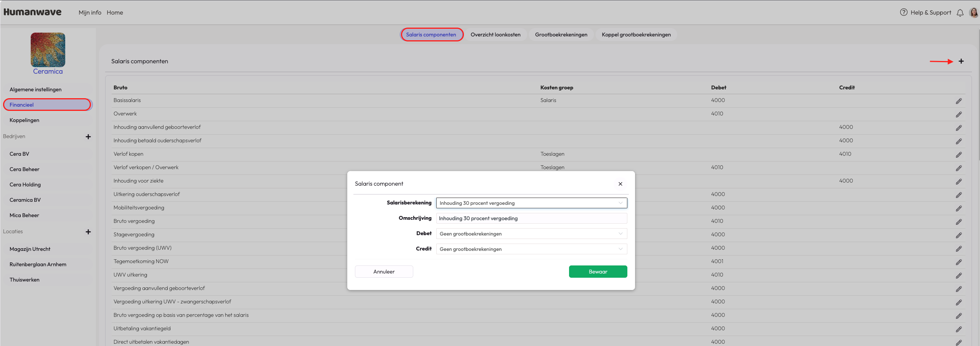Close the Salaris component dialog
Image resolution: width=980 pixels, height=346 pixels.
pyautogui.click(x=620, y=184)
